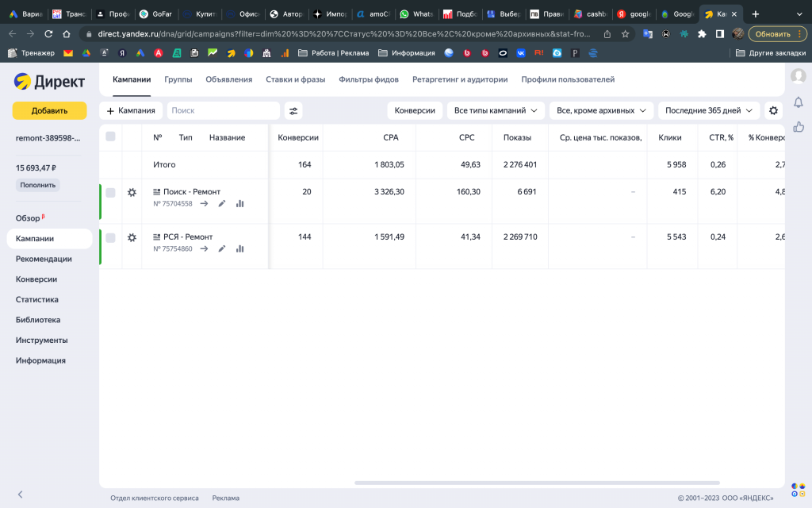Click Пополнить balance button
Viewport: 812px width, 508px height.
point(37,185)
